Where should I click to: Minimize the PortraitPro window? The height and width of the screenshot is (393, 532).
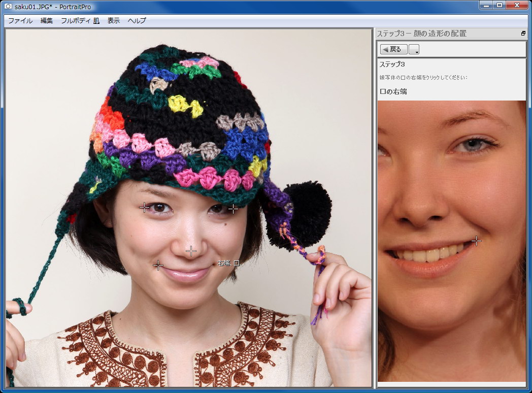click(487, 5)
